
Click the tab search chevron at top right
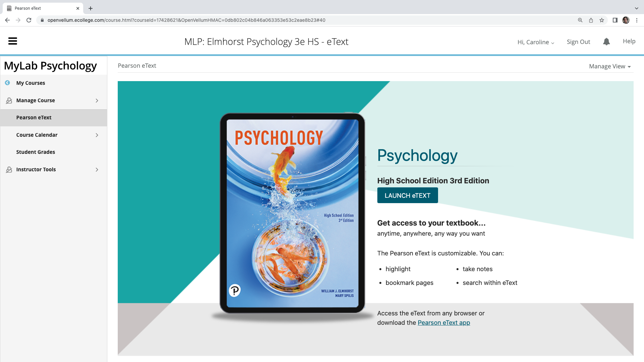(x=637, y=8)
